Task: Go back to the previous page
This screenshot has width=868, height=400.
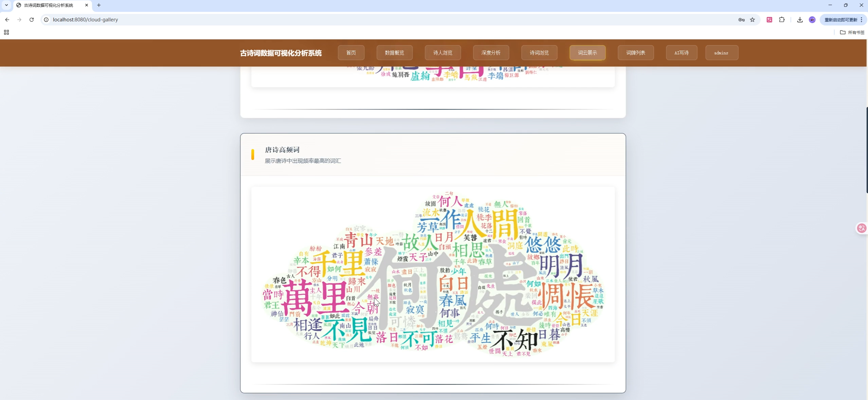Action: tap(7, 20)
